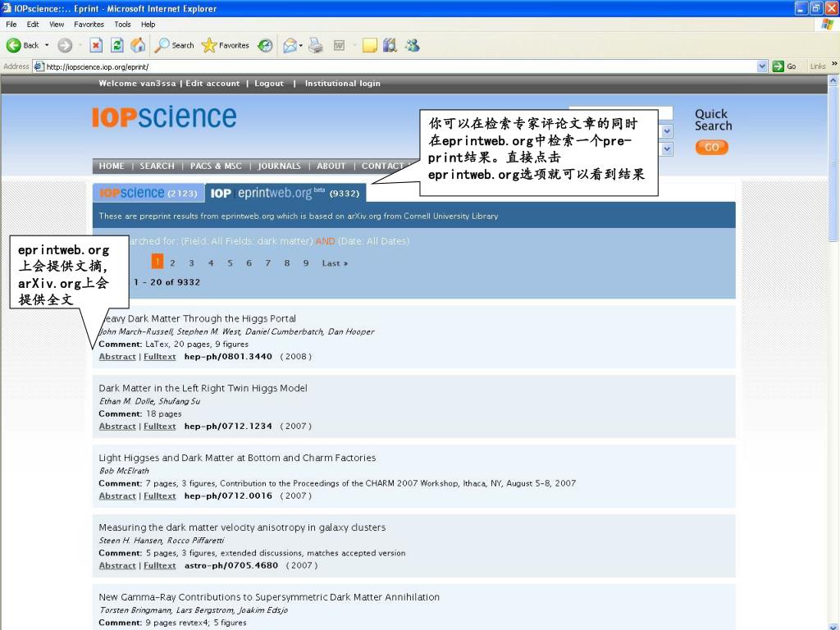
Task: Click title "Measuring the dark matter velocity anisotropy in galaxy clusters"
Action: [x=242, y=527]
